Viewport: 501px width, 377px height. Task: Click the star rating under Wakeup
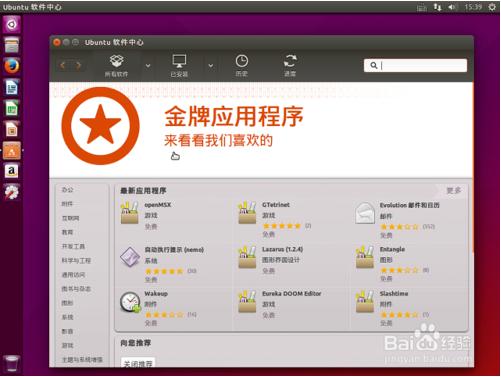[164, 315]
